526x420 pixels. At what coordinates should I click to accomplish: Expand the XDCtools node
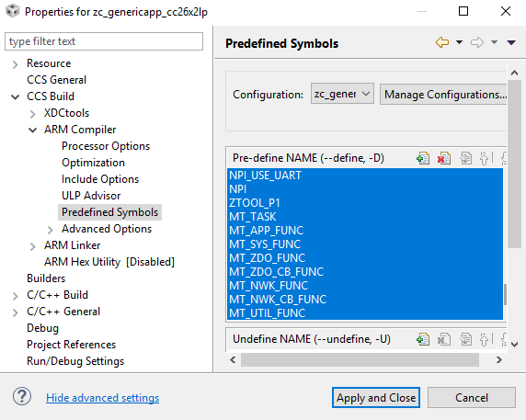[32, 114]
